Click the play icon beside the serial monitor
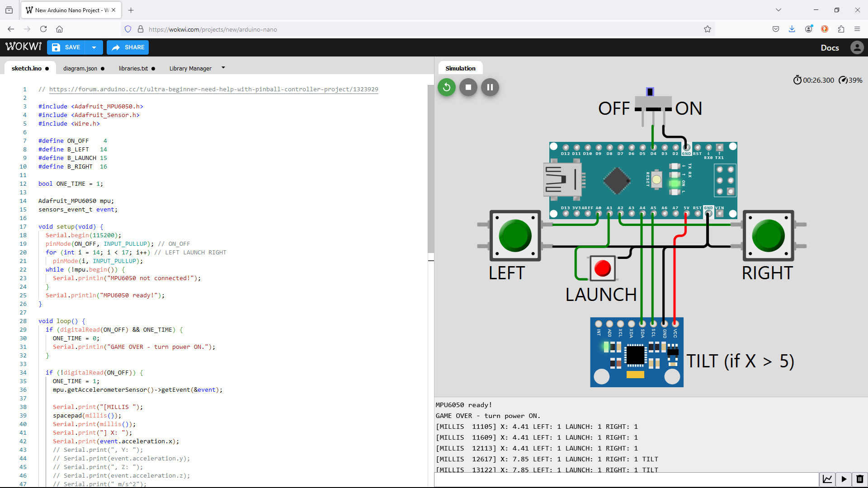This screenshot has width=868, height=488. 844,479
